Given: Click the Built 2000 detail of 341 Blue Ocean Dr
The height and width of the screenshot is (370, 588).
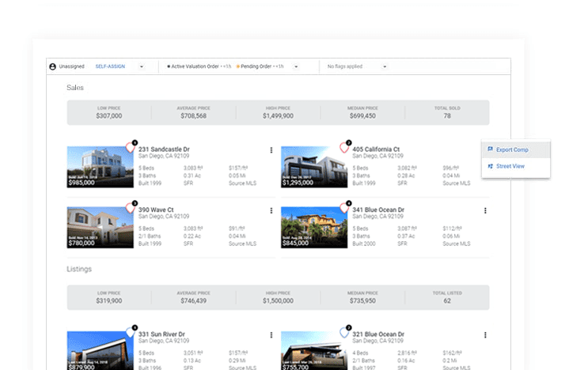Looking at the screenshot, I should (364, 244).
